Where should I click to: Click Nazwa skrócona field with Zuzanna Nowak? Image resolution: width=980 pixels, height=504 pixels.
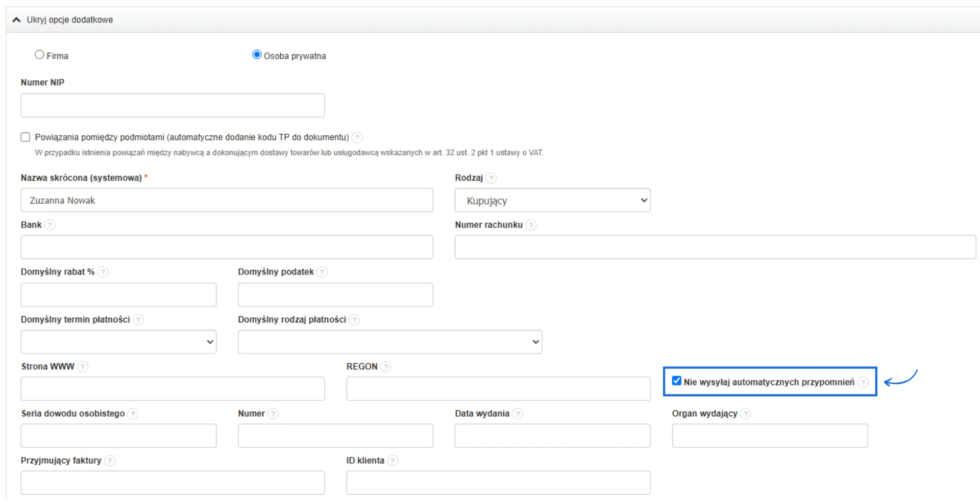[x=227, y=200]
